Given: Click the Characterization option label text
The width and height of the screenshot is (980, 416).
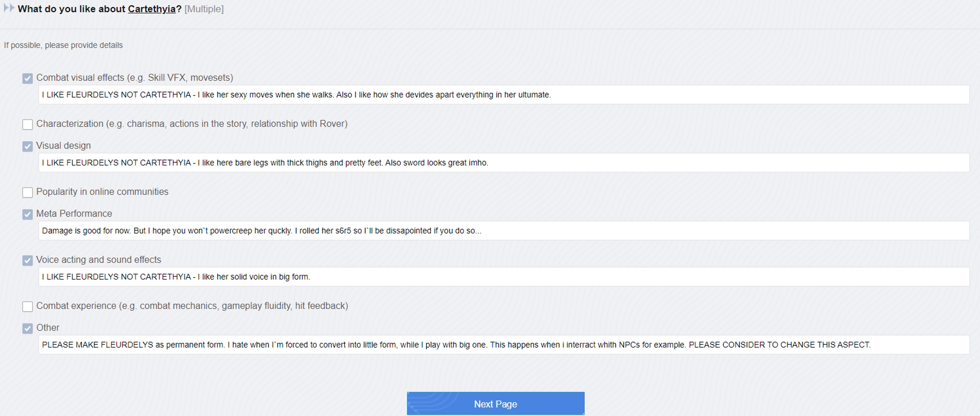Looking at the screenshot, I should click(191, 124).
